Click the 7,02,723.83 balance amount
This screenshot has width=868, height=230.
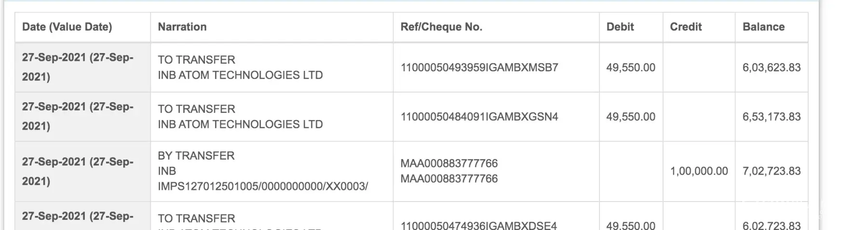[x=771, y=171]
